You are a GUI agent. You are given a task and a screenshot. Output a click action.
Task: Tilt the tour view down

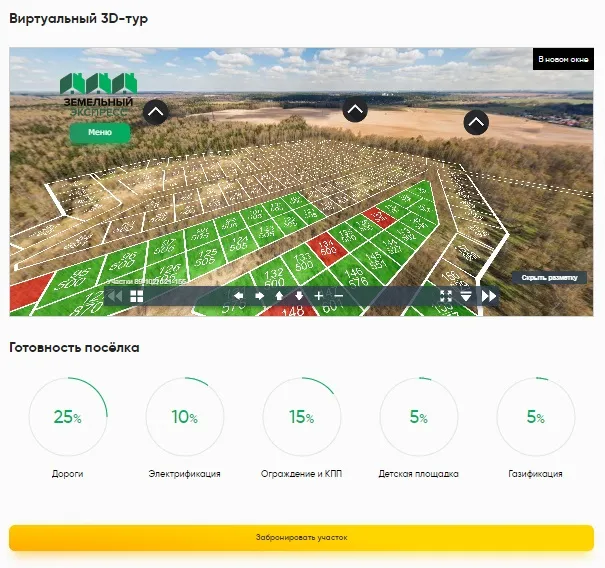[299, 296]
